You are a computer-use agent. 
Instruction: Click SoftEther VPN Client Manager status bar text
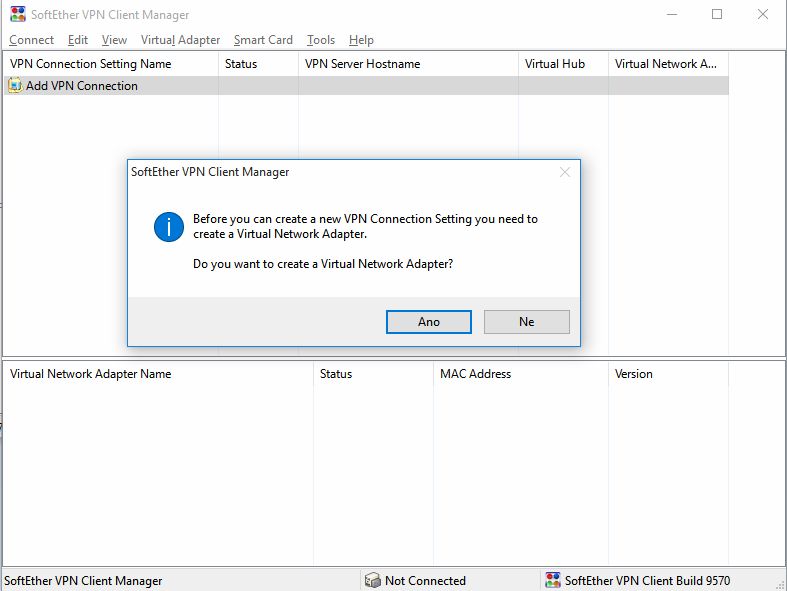83,580
